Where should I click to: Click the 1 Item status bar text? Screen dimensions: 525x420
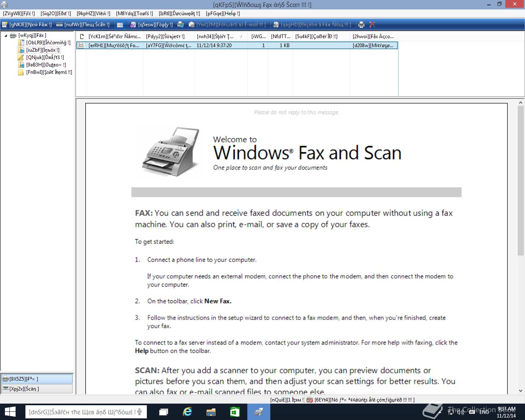pos(287,399)
